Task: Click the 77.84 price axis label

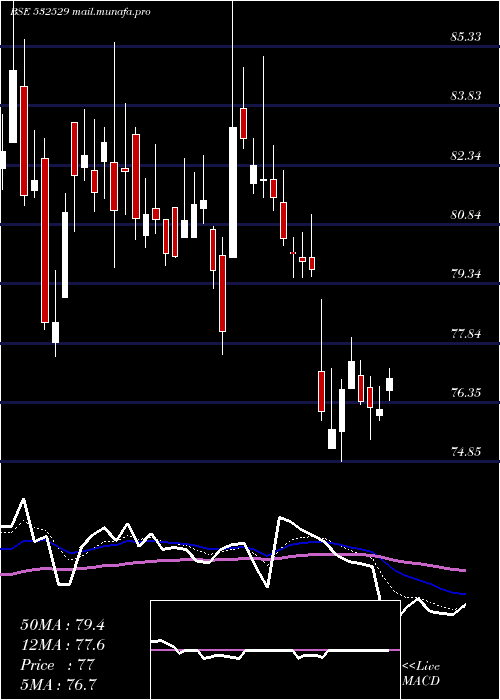Action: click(466, 333)
